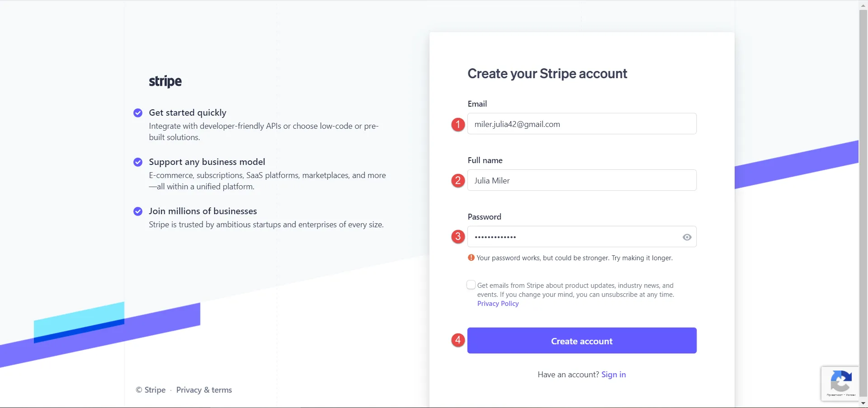Click the Stripe logo
This screenshot has width=868, height=408.
coord(165,81)
